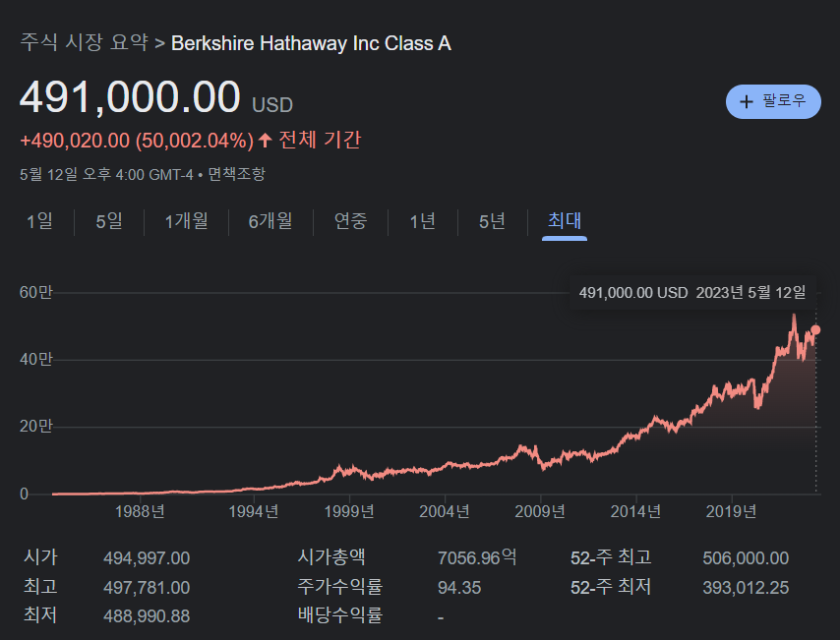840x640 pixels.
Task: Click the 40만 y-axis label
Action: pos(35,360)
